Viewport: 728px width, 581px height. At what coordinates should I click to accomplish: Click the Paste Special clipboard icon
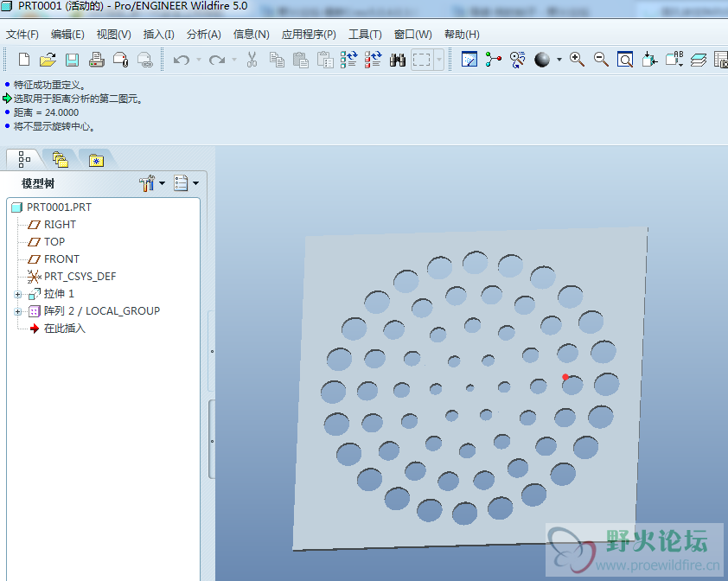pos(325,60)
